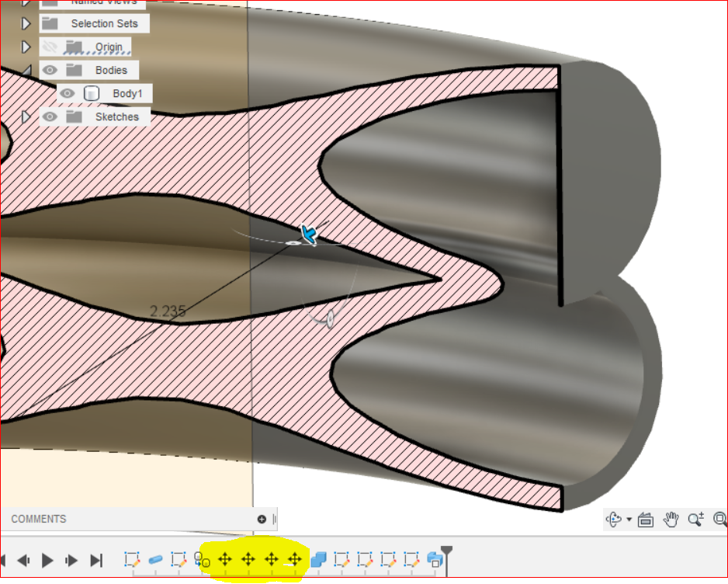Collapse the Bodies node
Screen dimensions: 728x584
(27, 71)
